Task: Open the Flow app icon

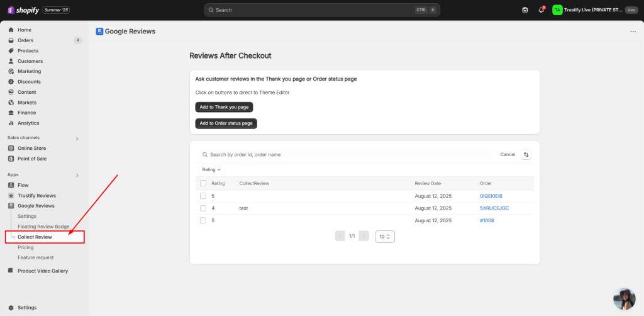Action: pos(11,185)
